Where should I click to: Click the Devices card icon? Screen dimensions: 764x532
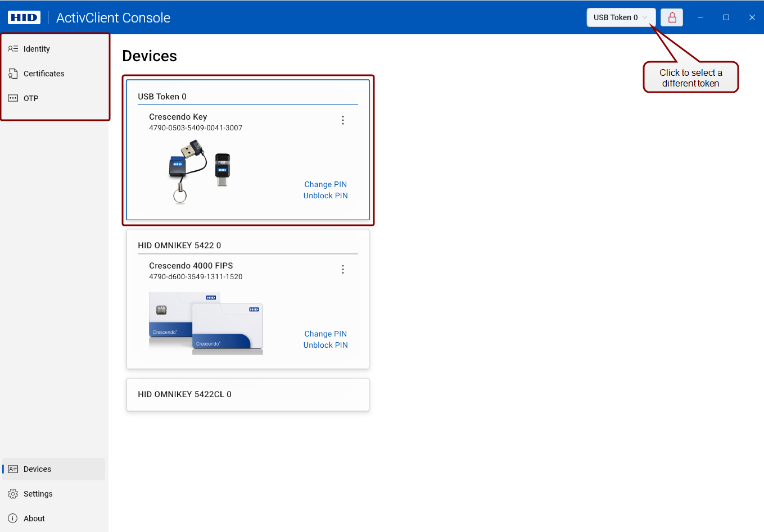(x=13, y=469)
